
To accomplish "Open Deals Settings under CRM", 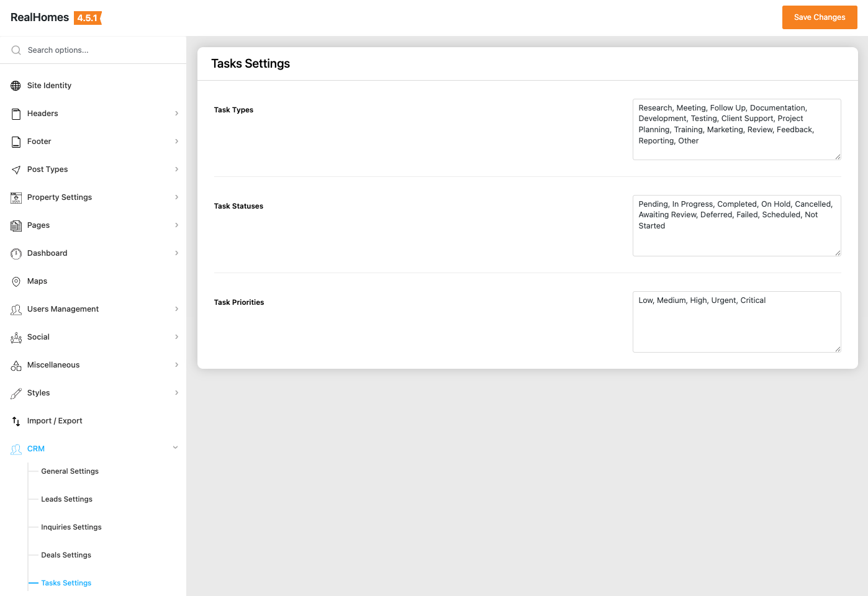I will click(66, 555).
